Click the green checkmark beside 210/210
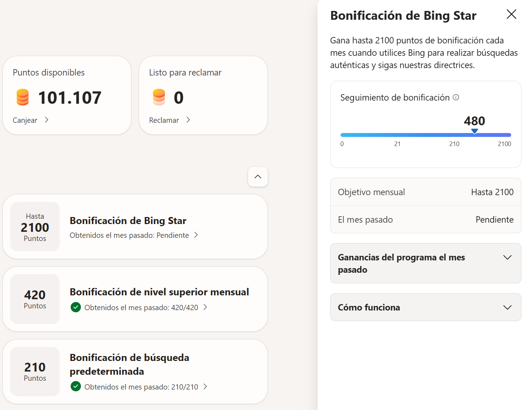The image size is (532, 410). point(76,387)
